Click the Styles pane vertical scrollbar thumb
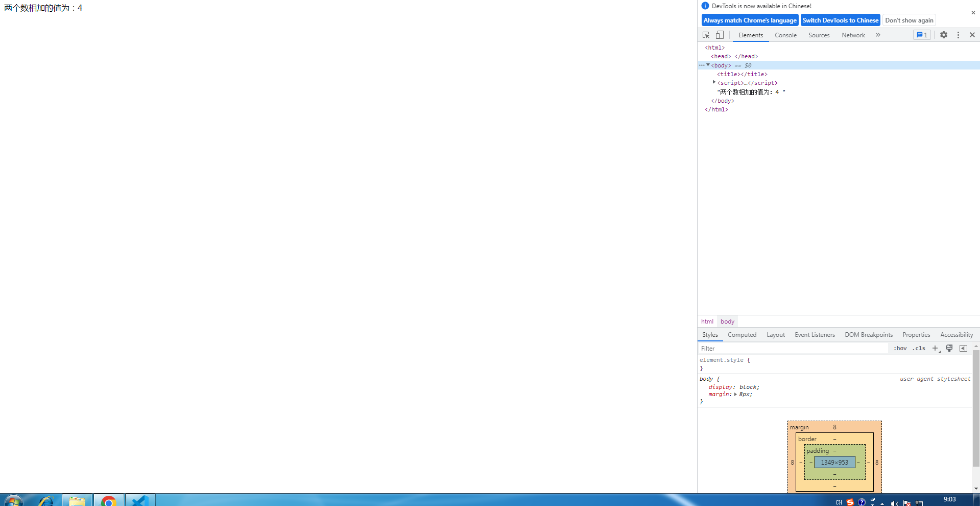This screenshot has width=980, height=506. click(976, 408)
